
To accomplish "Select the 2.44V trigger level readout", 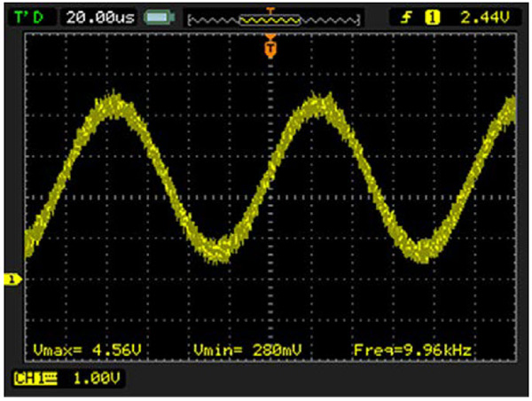I will pyautogui.click(x=487, y=16).
